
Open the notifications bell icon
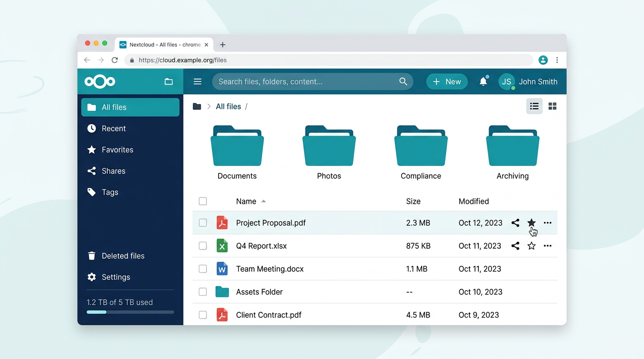pyautogui.click(x=483, y=81)
